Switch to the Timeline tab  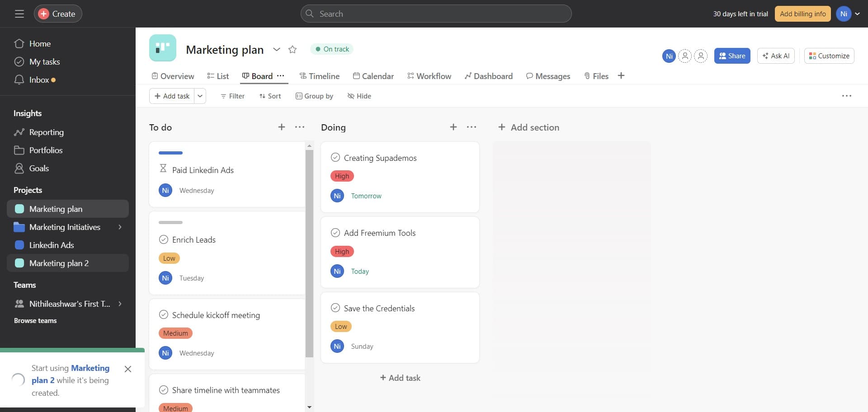click(x=320, y=76)
